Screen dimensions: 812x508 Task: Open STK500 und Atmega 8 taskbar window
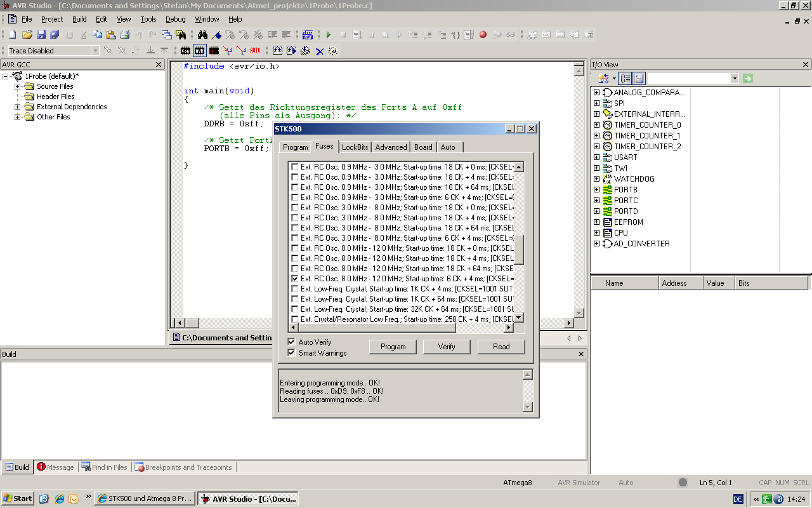(144, 498)
